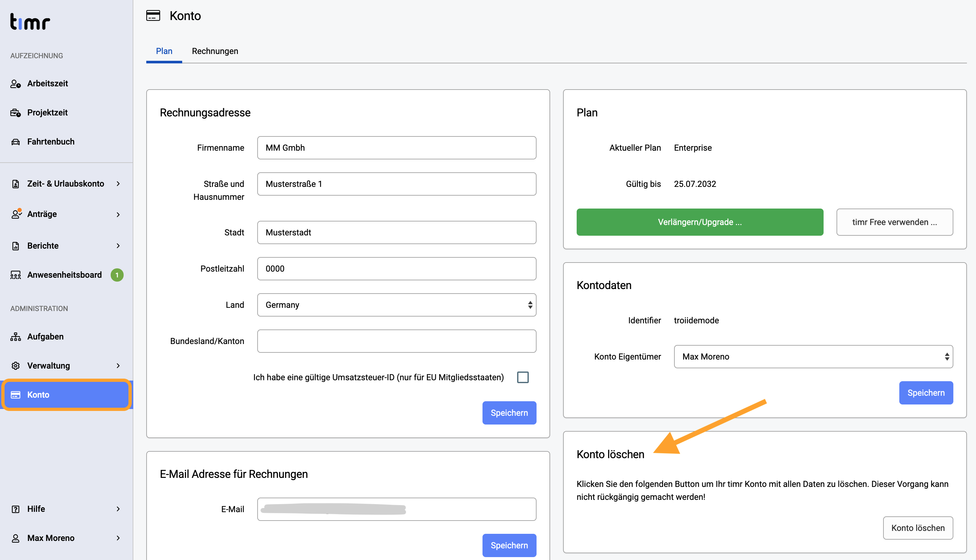Click the Postleitzahl input field
976x560 pixels.
[396, 268]
